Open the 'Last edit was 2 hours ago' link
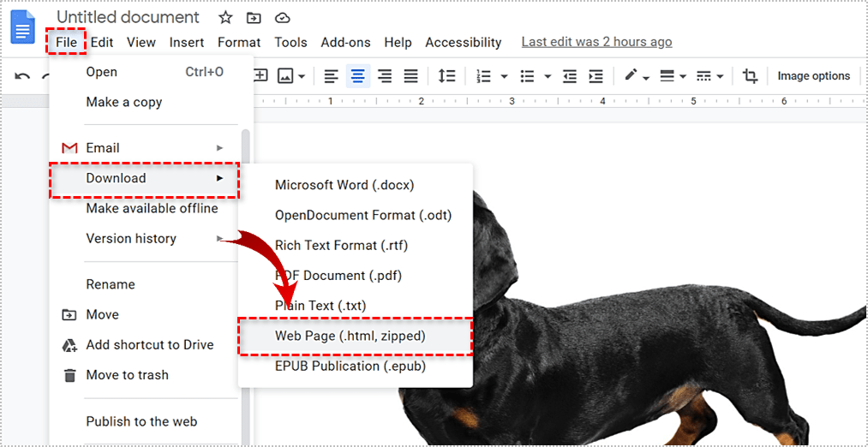 (596, 42)
